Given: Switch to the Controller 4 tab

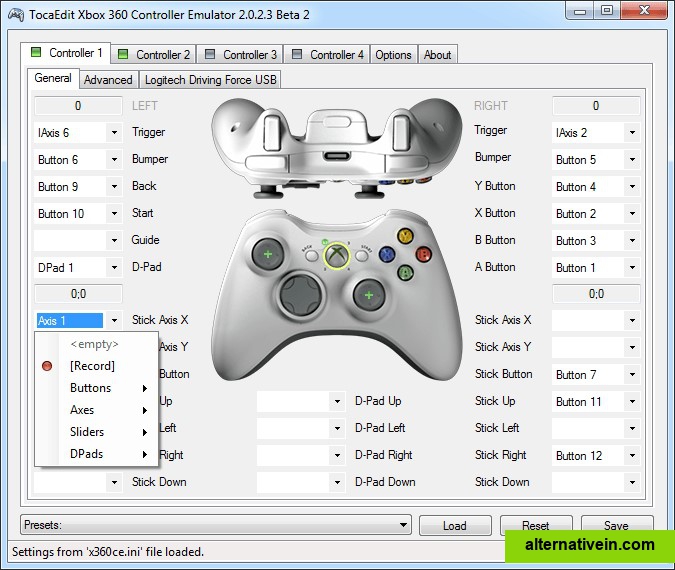Looking at the screenshot, I should click(x=328, y=54).
